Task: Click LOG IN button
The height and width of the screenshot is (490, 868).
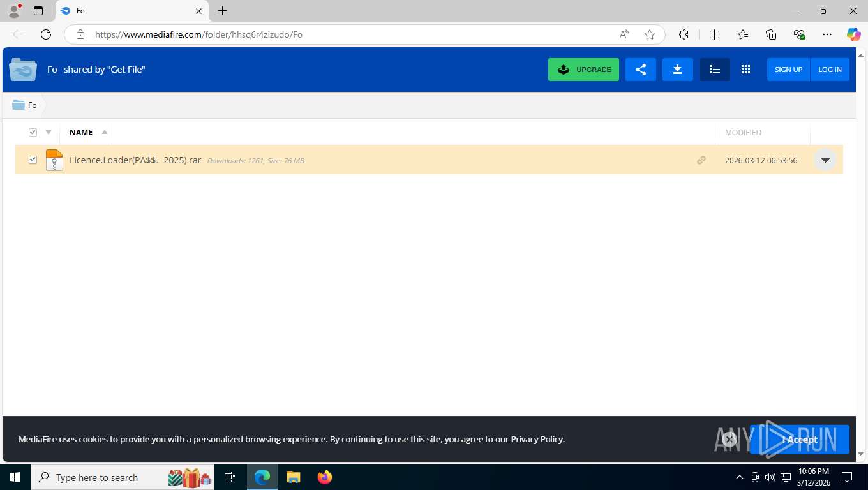Action: 830,70
